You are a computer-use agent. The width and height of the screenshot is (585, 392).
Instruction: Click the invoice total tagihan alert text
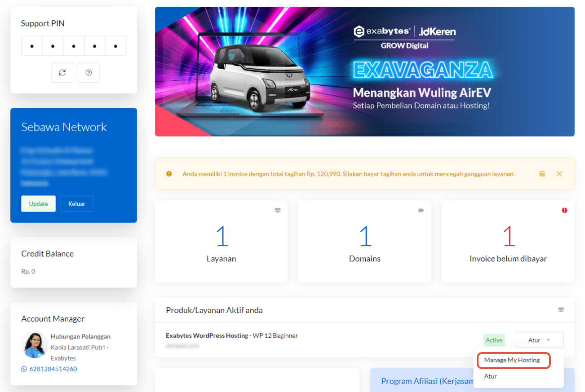349,174
